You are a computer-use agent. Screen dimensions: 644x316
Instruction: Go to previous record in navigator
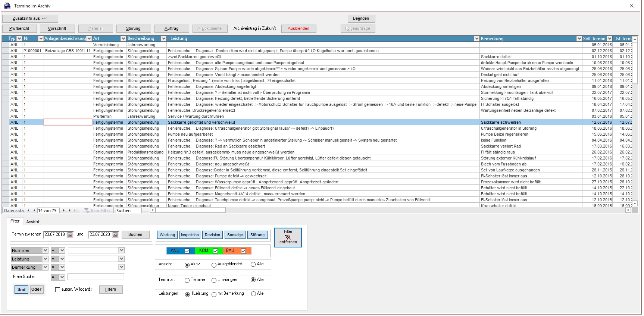[34, 211]
